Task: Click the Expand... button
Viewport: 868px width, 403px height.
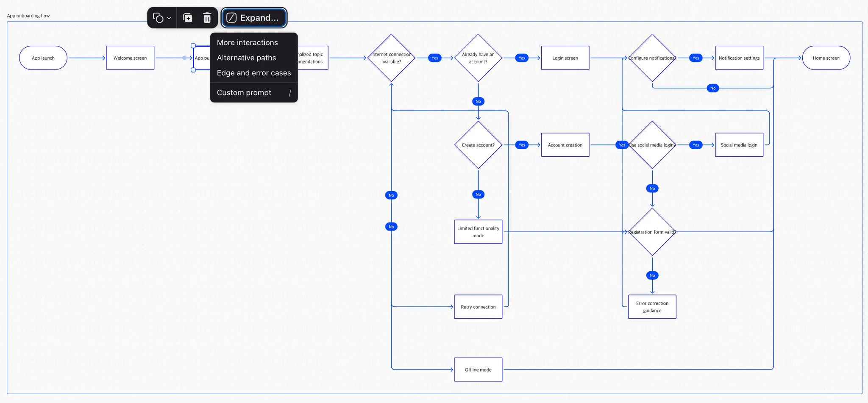Action: (253, 18)
